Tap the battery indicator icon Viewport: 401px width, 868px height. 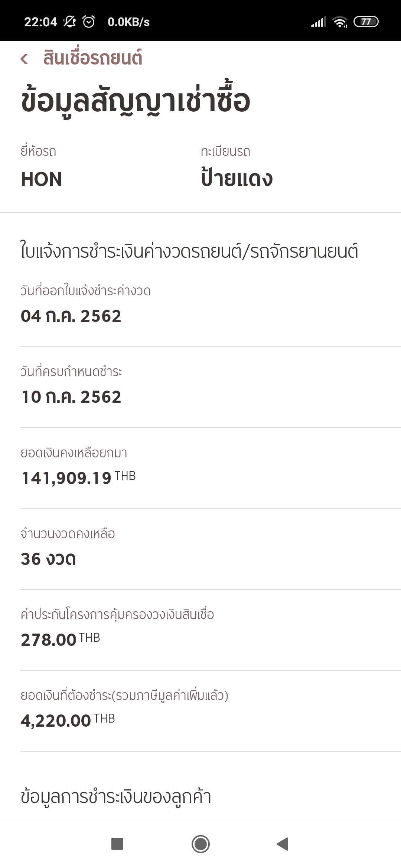366,22
